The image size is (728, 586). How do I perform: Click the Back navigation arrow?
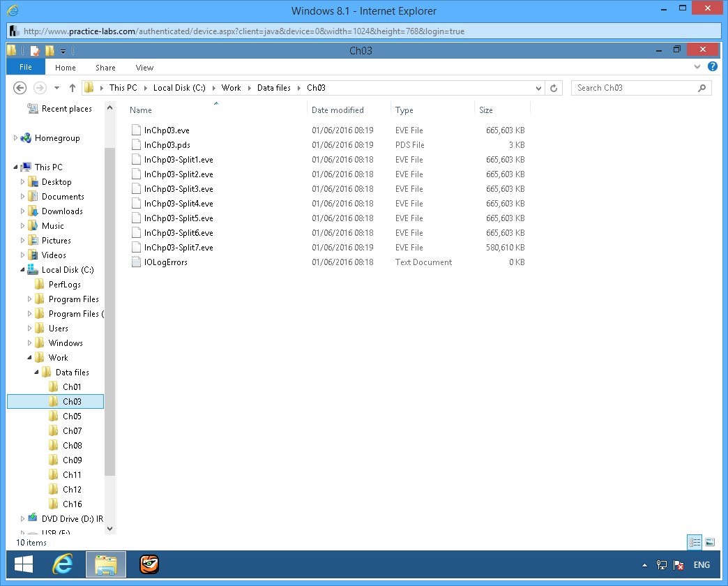point(20,88)
